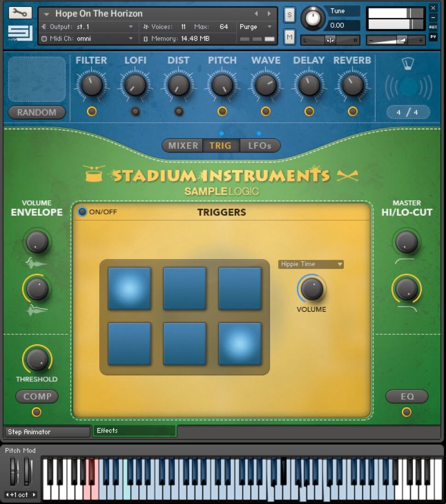Click the minus icon on the volume slider
This screenshot has width=446, height=504.
coord(371,40)
